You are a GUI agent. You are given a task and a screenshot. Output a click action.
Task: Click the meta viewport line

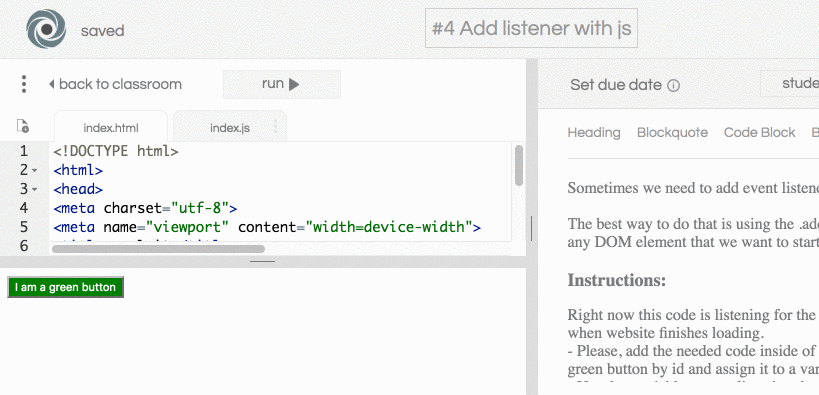267,227
